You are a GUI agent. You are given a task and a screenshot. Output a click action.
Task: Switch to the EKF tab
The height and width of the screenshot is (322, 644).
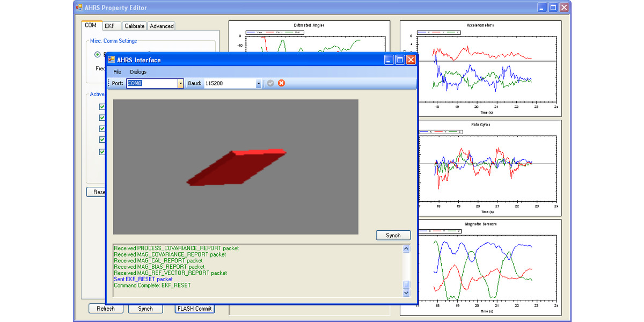(111, 25)
